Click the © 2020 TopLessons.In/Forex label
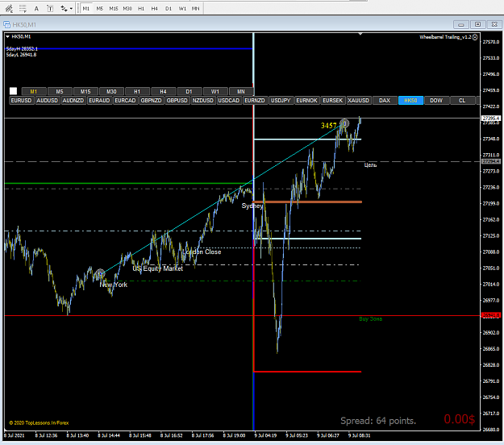 pos(39,422)
